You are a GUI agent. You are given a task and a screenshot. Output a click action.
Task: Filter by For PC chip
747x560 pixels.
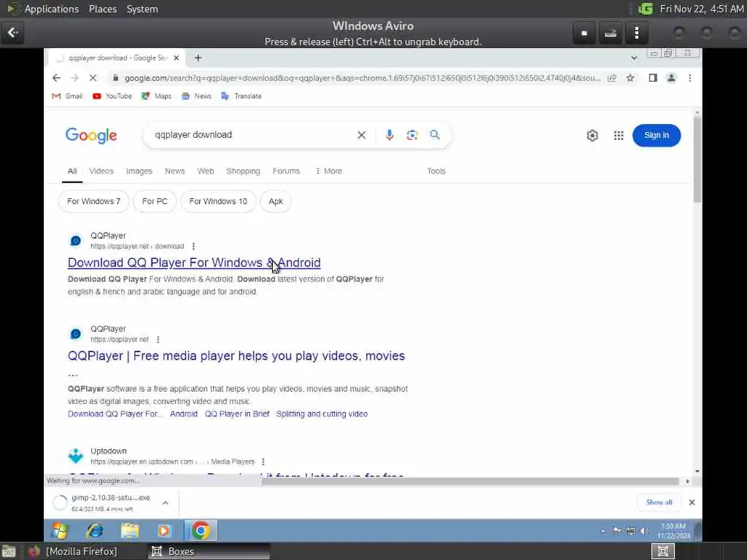155,201
